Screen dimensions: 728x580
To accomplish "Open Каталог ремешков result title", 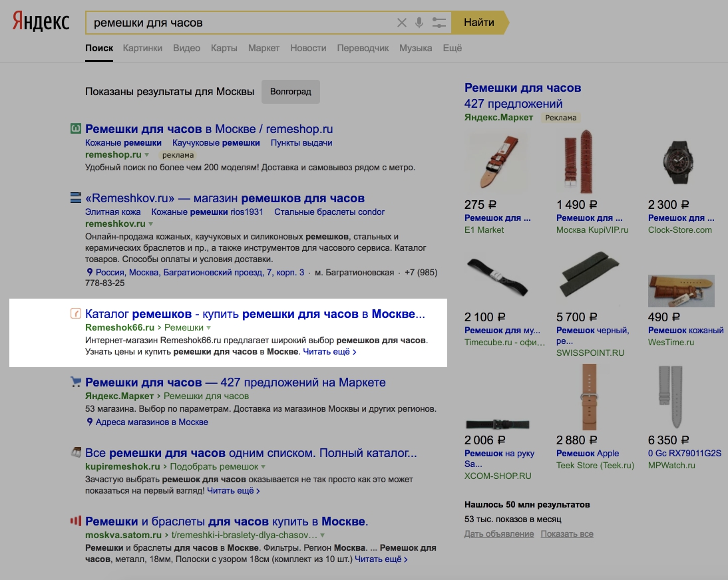I will (255, 314).
